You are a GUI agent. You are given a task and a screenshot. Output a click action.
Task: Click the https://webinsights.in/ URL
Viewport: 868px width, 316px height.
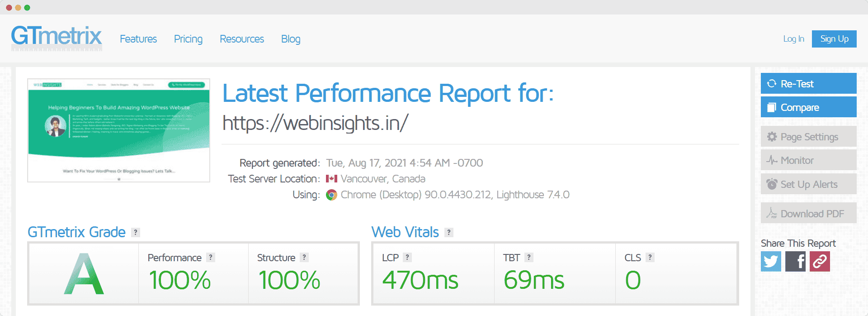point(315,123)
